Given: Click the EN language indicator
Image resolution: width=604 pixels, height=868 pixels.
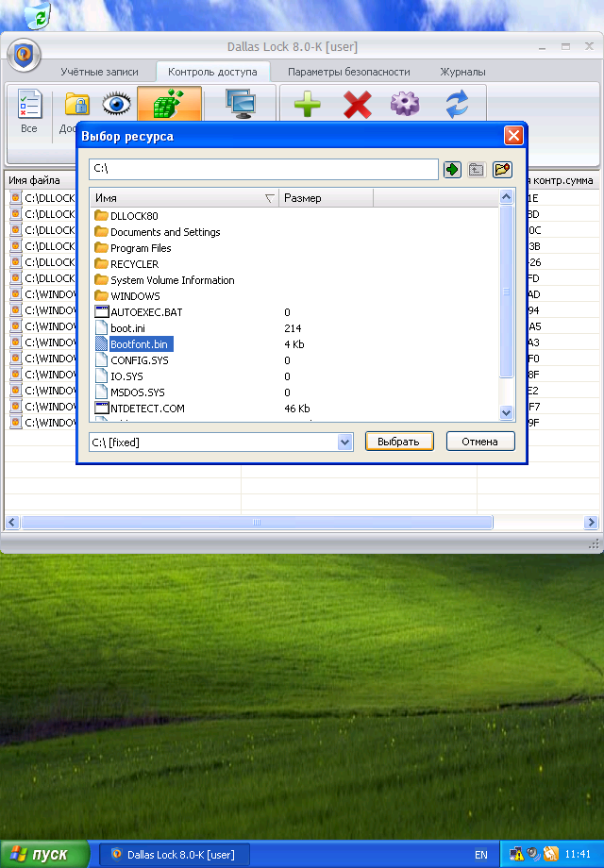Looking at the screenshot, I should click(481, 855).
